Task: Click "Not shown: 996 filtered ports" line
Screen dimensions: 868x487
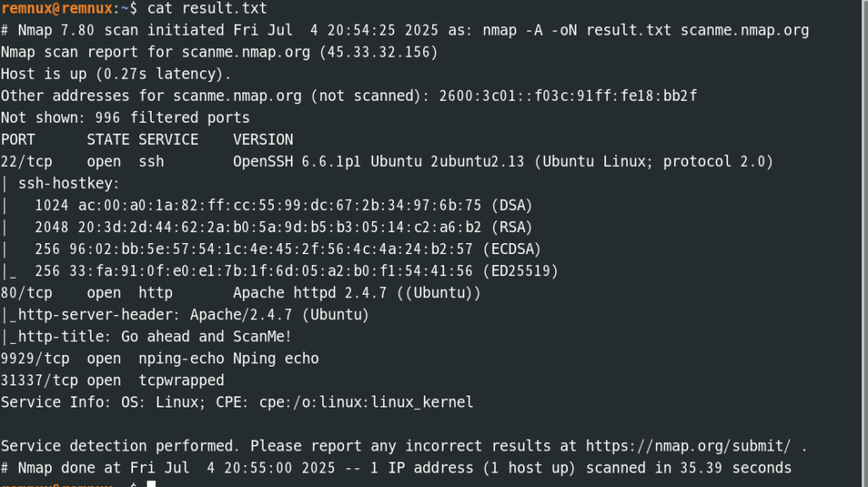Action: click(x=125, y=118)
